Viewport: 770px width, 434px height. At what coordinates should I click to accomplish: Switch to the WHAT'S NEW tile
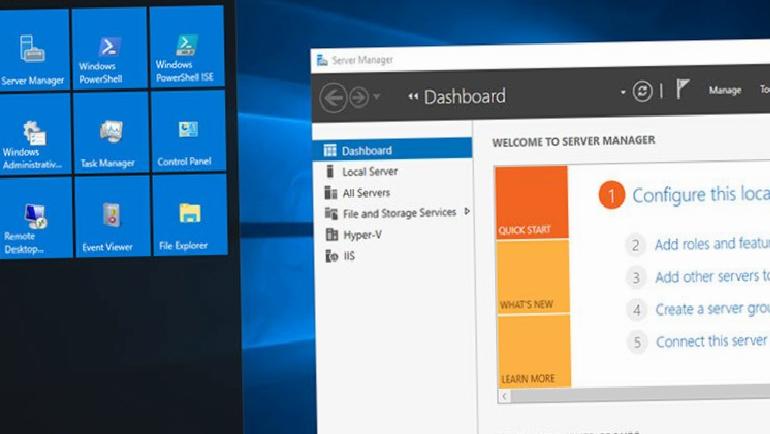[533, 276]
